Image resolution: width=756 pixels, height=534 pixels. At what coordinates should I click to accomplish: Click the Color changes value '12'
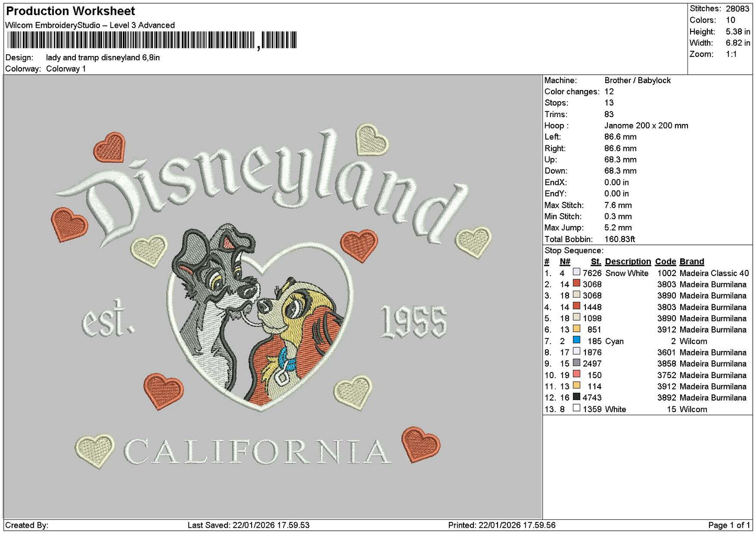[609, 92]
